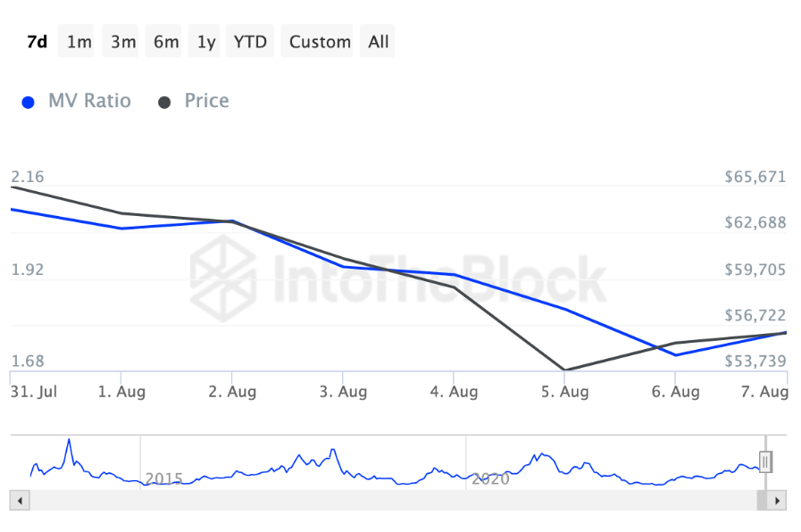Grab the navigator range handle
Image resolution: width=801 pixels, height=532 pixels.
(x=765, y=461)
